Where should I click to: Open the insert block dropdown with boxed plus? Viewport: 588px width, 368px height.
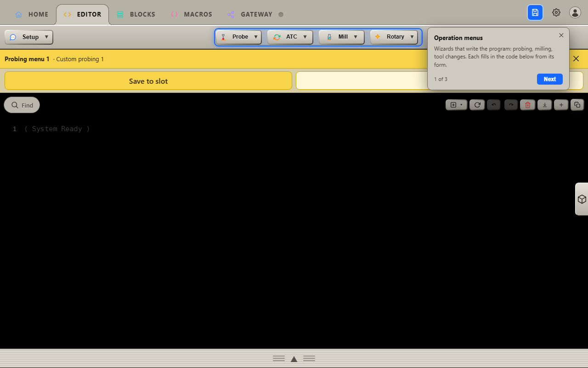(457, 105)
